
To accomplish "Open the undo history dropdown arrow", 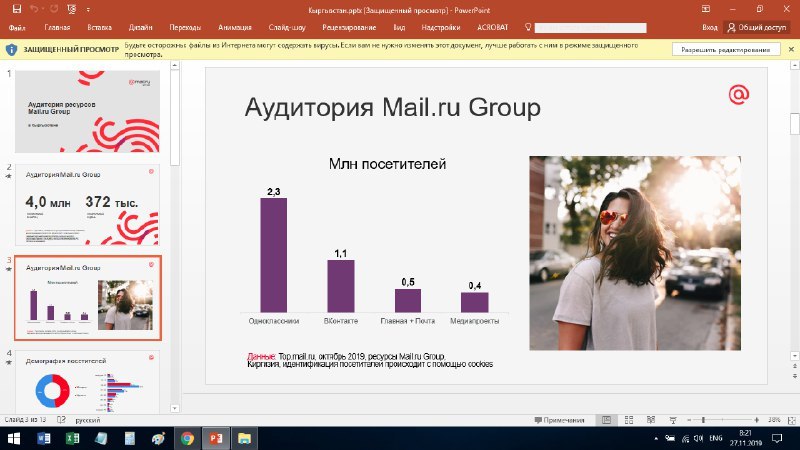I will tap(43, 10).
